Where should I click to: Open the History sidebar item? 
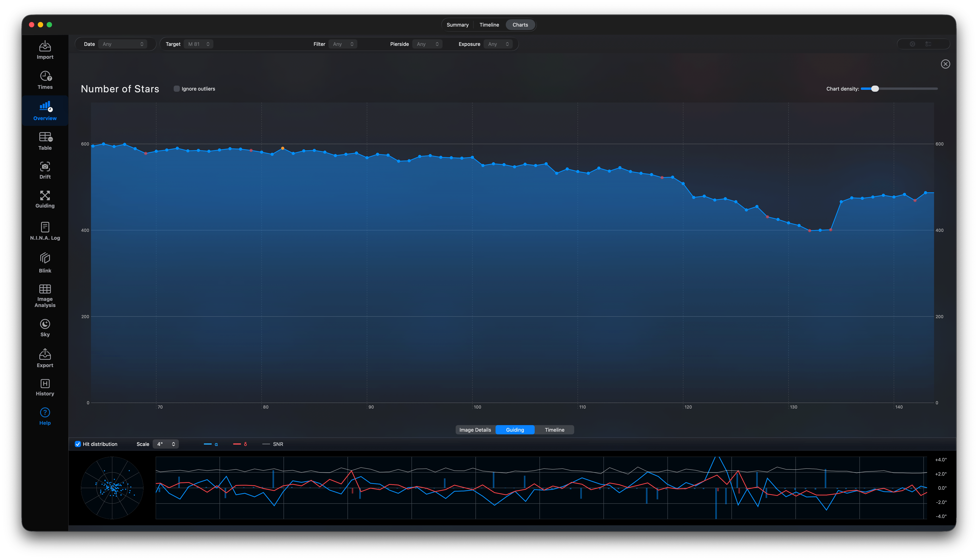[45, 387]
